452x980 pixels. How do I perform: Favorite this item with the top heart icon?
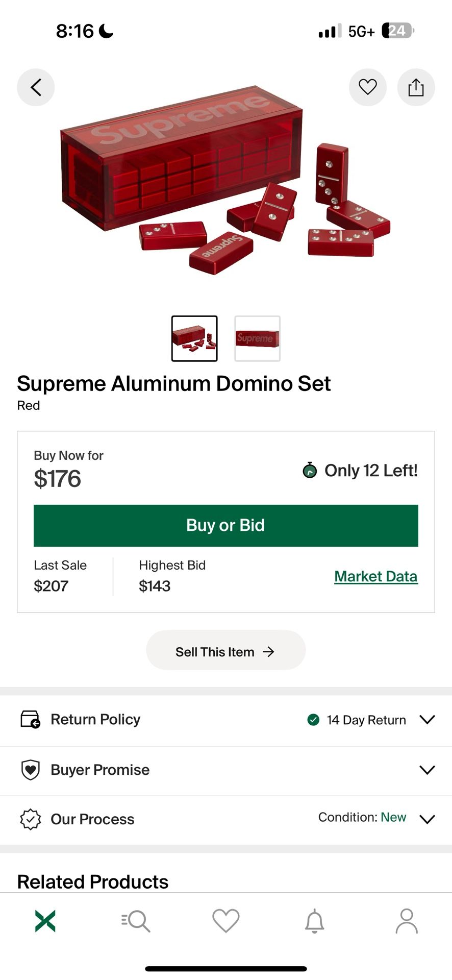pyautogui.click(x=367, y=87)
